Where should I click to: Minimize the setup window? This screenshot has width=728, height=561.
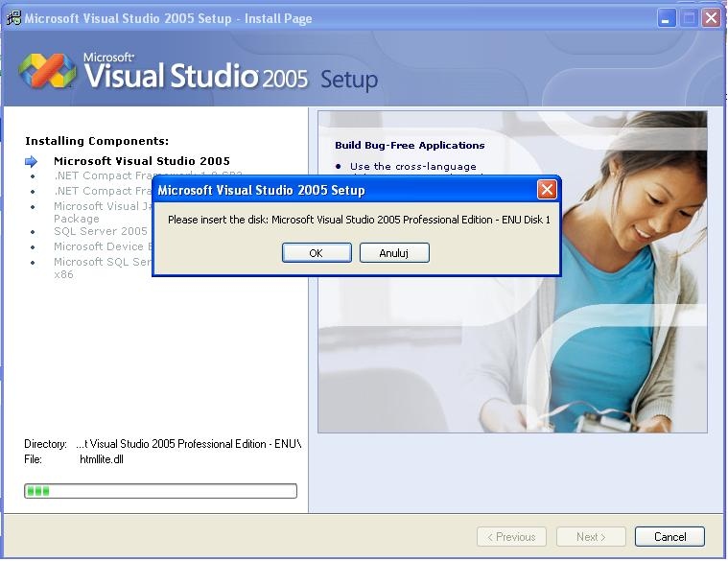coord(667,18)
